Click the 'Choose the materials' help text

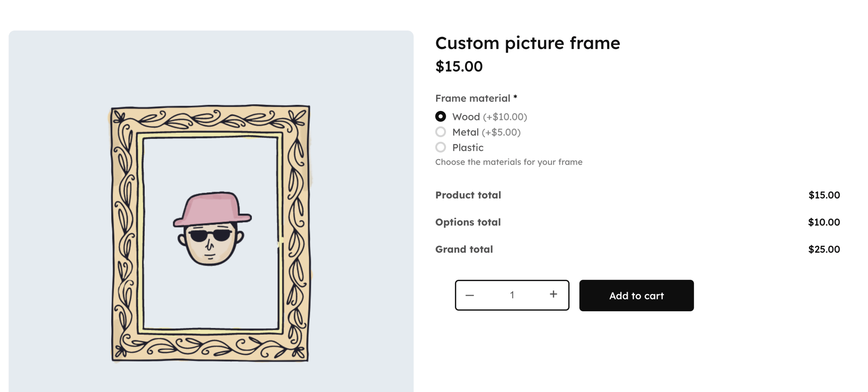pyautogui.click(x=509, y=162)
